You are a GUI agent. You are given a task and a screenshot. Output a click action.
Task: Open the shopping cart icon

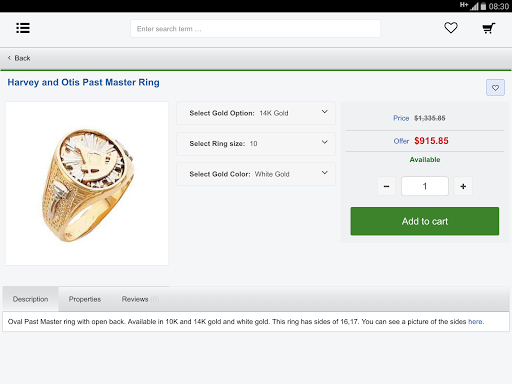point(489,28)
